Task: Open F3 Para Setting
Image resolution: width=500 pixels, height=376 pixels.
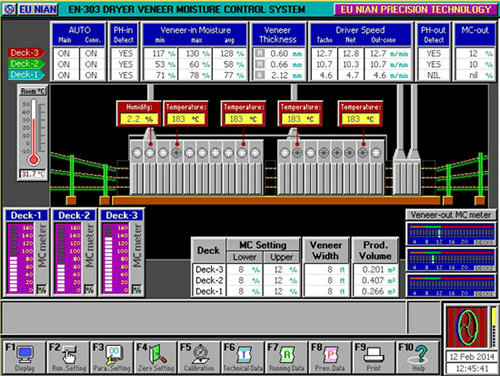Action: [x=111, y=357]
